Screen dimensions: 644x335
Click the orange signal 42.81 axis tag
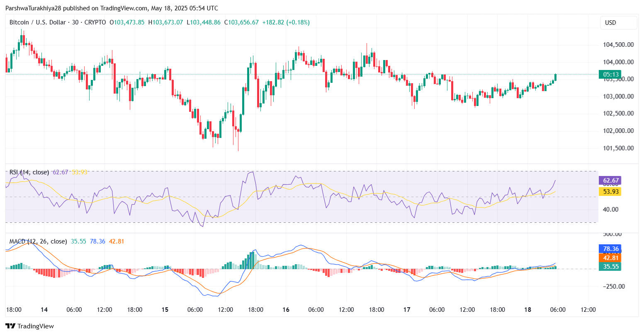coord(610,258)
